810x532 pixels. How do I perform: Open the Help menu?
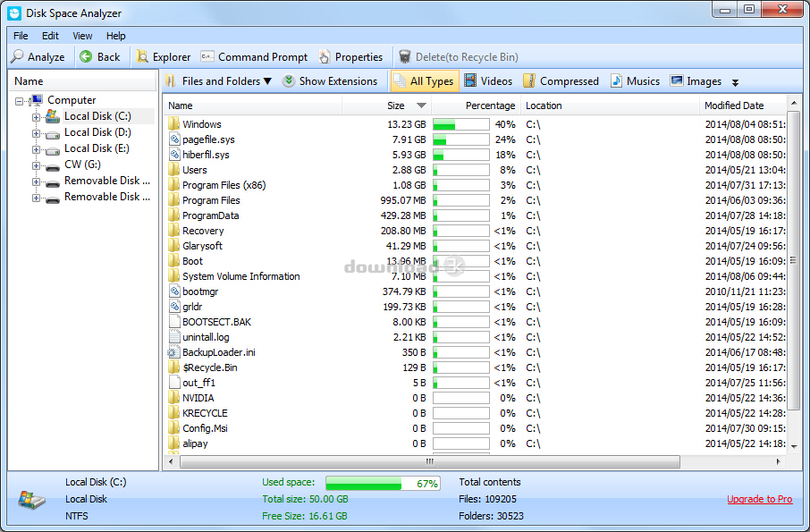(115, 36)
